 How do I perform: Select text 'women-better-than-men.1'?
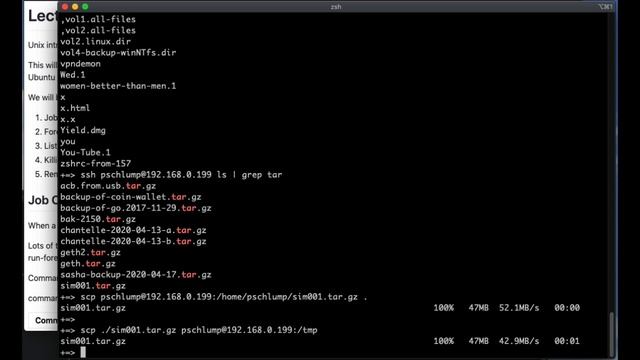pos(118,86)
